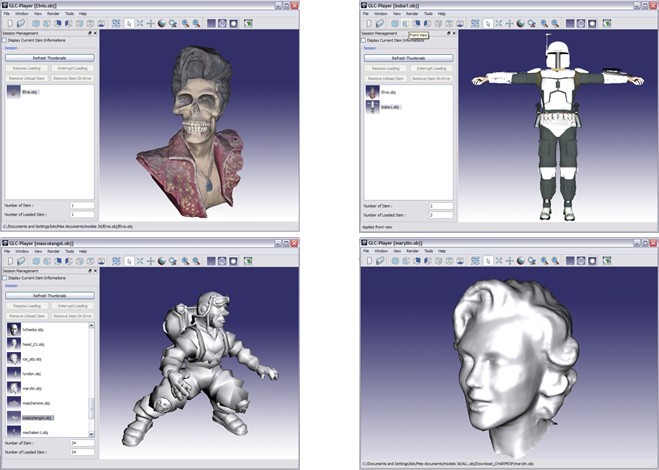This screenshot has height=470, width=659.
Task: Click the dark-blue front view cube in boba1.obj window
Action: [416, 24]
